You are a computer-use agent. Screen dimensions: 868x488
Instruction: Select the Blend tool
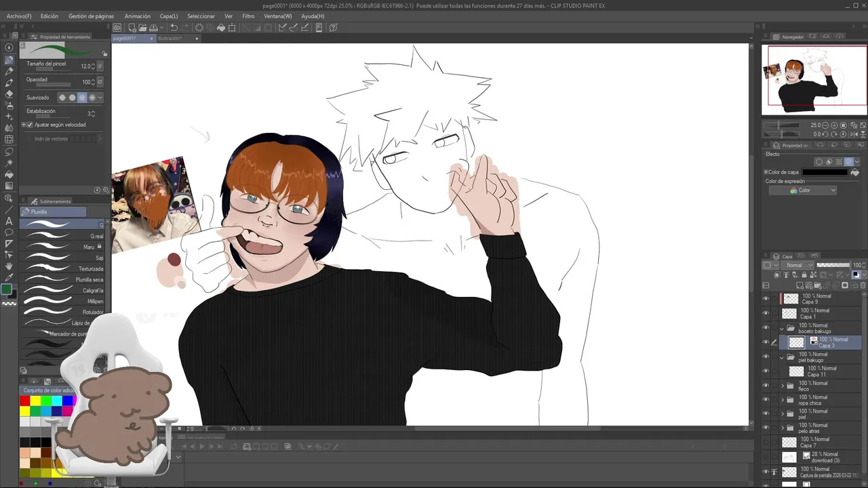coord(9,128)
